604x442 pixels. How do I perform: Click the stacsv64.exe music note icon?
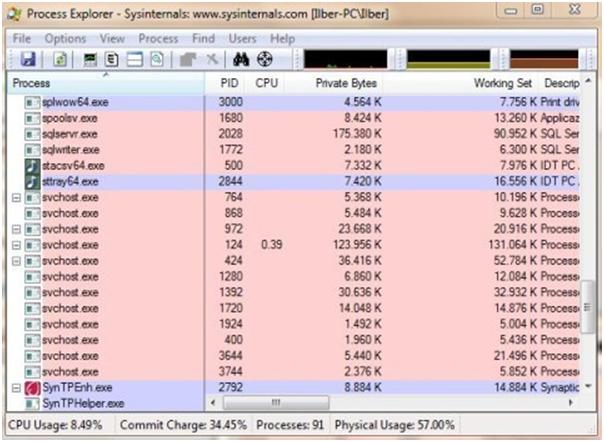[x=32, y=166]
